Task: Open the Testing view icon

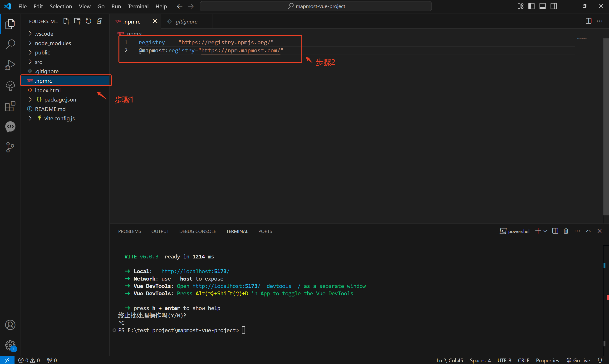Action: coord(10,86)
